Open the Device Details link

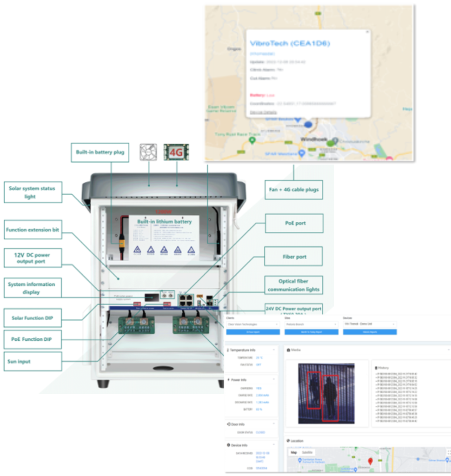263,112
